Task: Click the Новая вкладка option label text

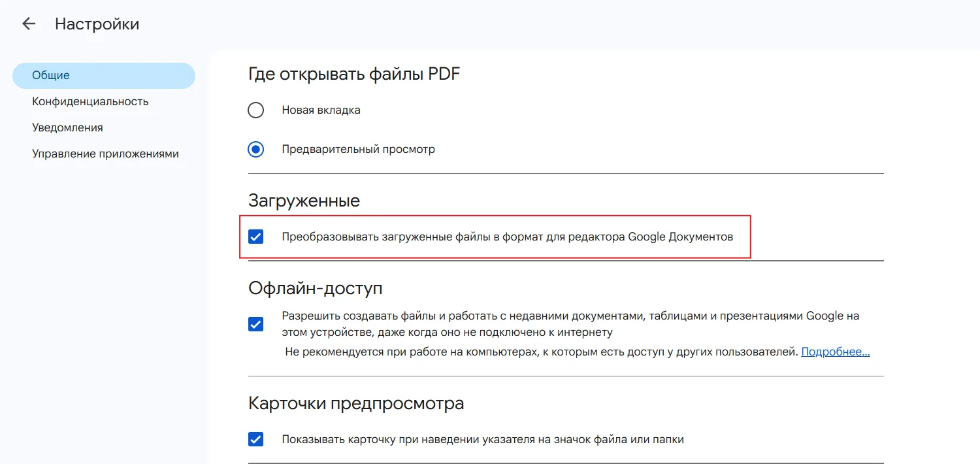Action: (x=321, y=110)
